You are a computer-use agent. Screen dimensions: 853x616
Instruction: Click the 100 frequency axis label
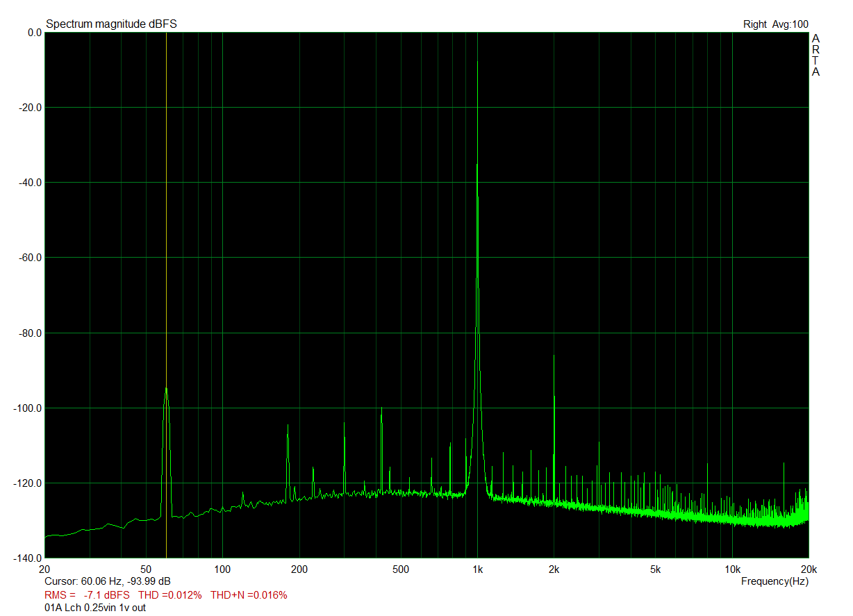[222, 569]
